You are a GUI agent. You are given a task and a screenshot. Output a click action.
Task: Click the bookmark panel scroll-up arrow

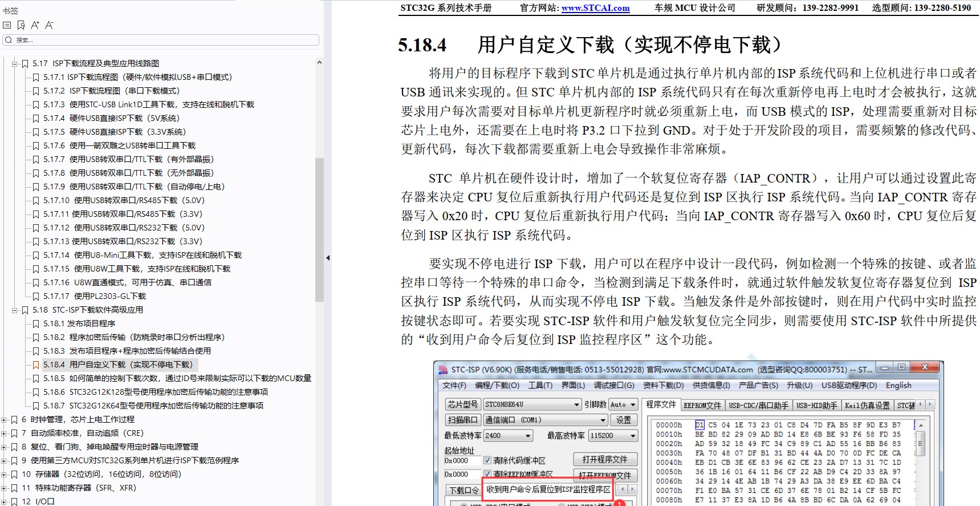tap(319, 62)
